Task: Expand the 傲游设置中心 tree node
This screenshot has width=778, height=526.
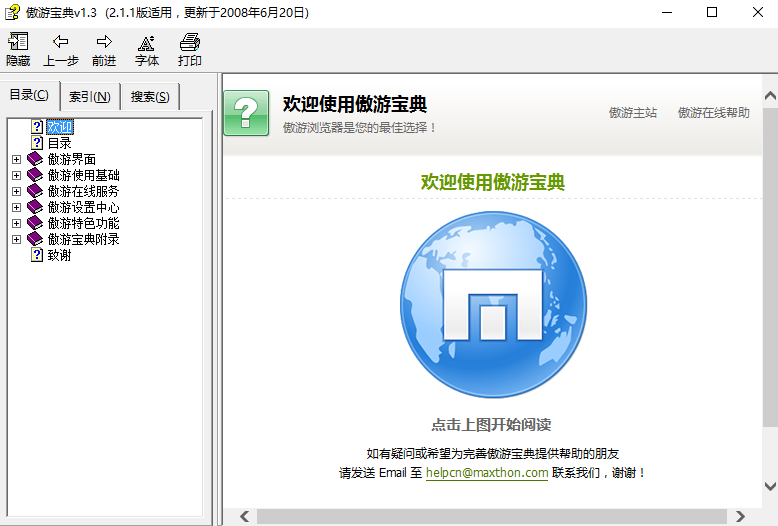Action: (16, 207)
